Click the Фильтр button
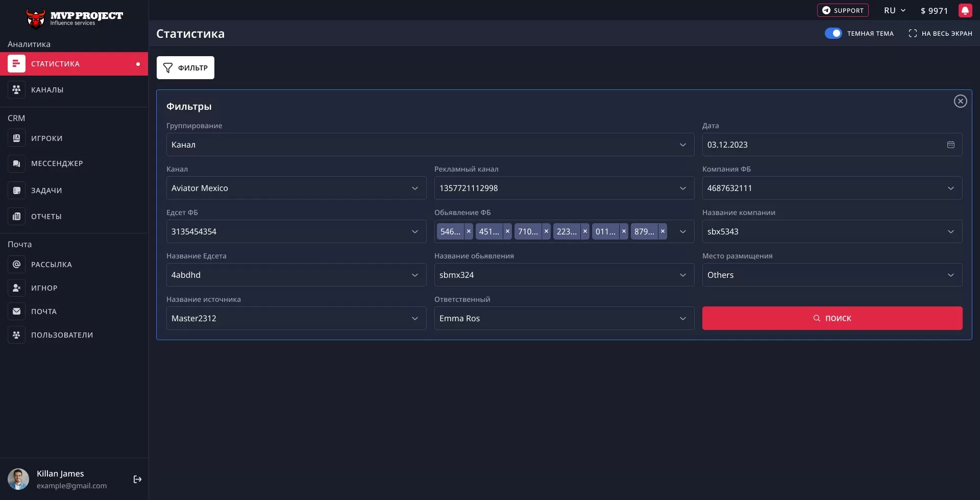The width and height of the screenshot is (980, 500). coord(185,68)
